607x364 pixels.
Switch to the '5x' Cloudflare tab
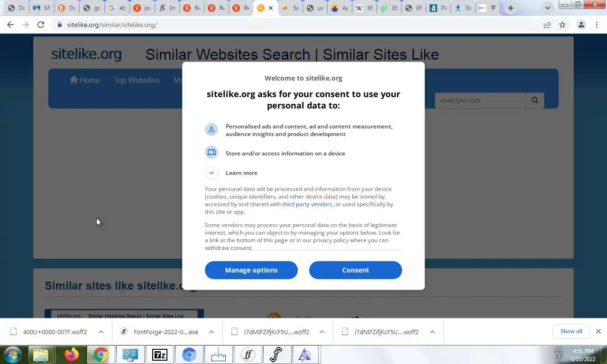pyautogui.click(x=290, y=8)
